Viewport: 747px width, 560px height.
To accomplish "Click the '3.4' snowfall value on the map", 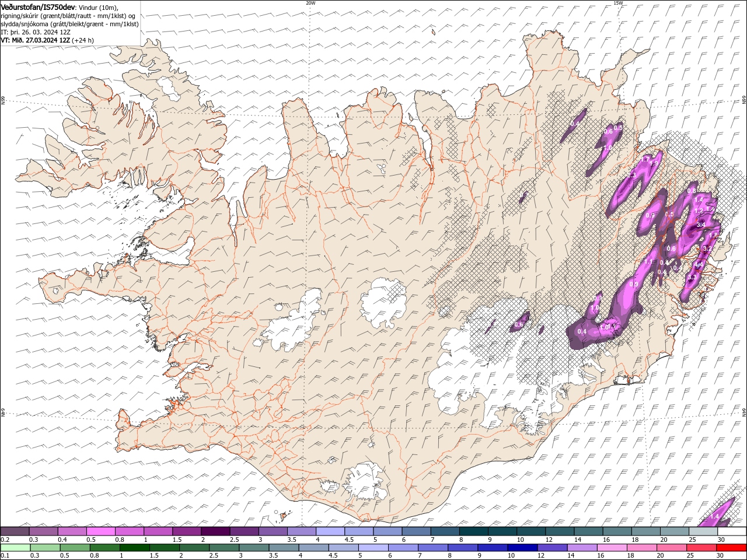I will (701, 225).
